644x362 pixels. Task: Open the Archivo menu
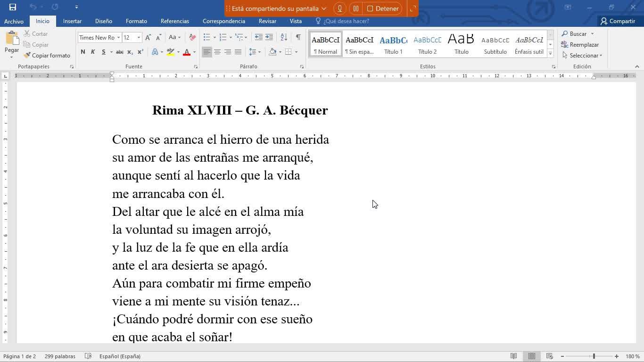(x=14, y=21)
